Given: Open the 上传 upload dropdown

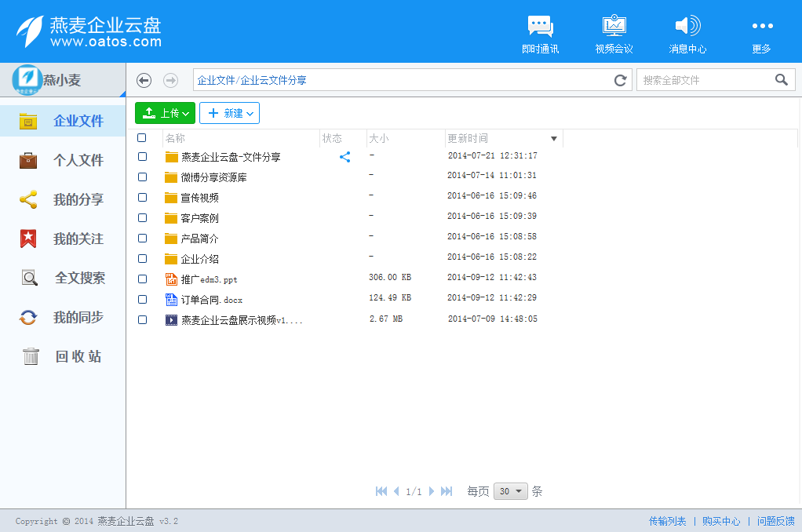Looking at the screenshot, I should (x=165, y=112).
